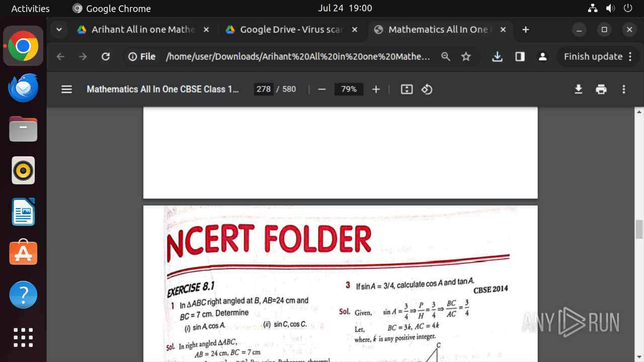Click the page number field 278

[263, 89]
